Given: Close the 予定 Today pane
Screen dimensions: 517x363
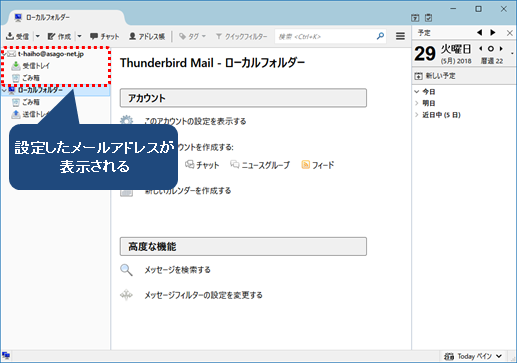Looking at the screenshot, I should tap(509, 33).
